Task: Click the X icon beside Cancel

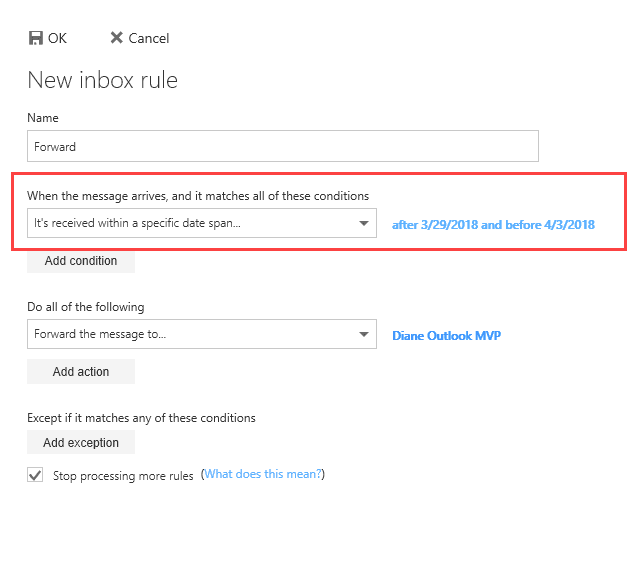Action: 117,38
